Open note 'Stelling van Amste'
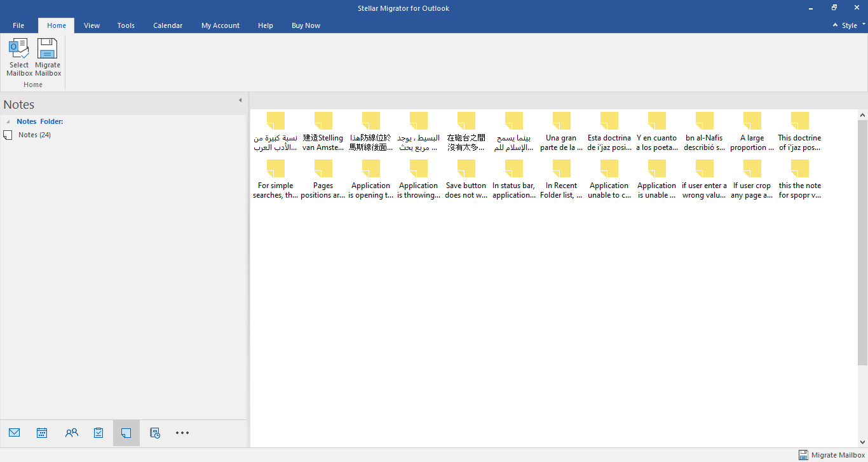 [323, 132]
